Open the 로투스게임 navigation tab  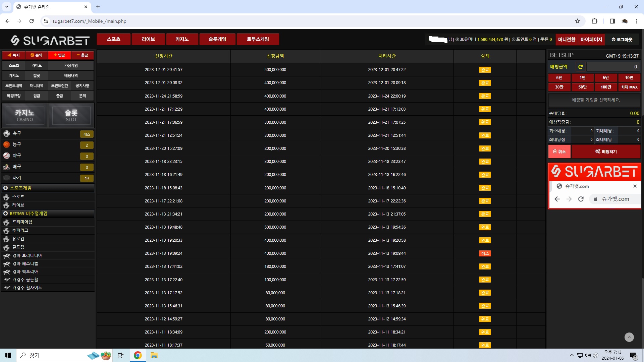pos(258,39)
